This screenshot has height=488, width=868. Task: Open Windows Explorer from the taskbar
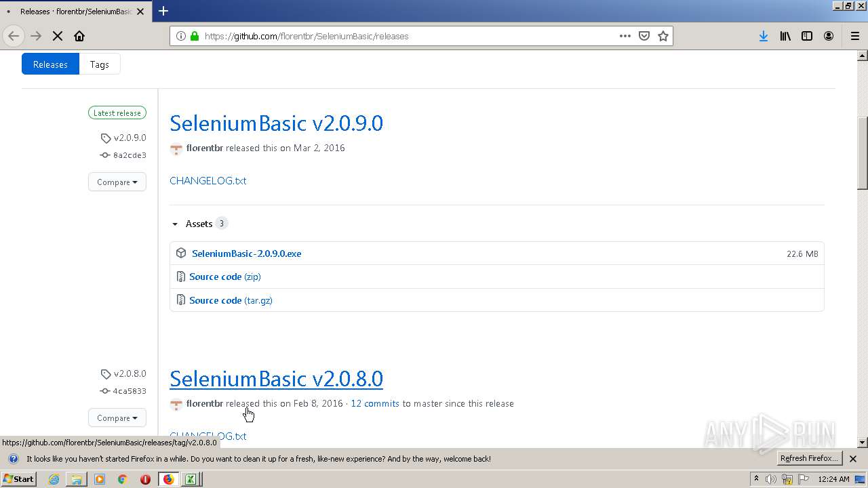point(77,479)
